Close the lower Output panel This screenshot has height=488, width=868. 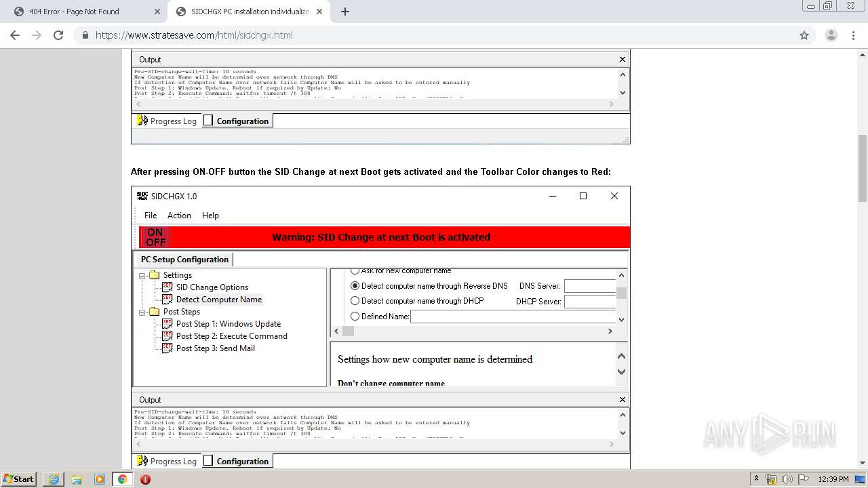(622, 400)
